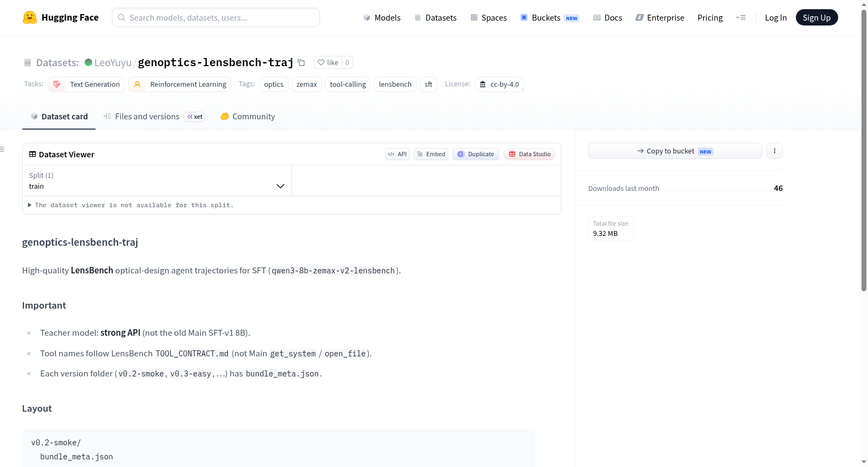Click the Datasets breadcrumb icon
This screenshot has height=467, width=868.
coord(28,62)
